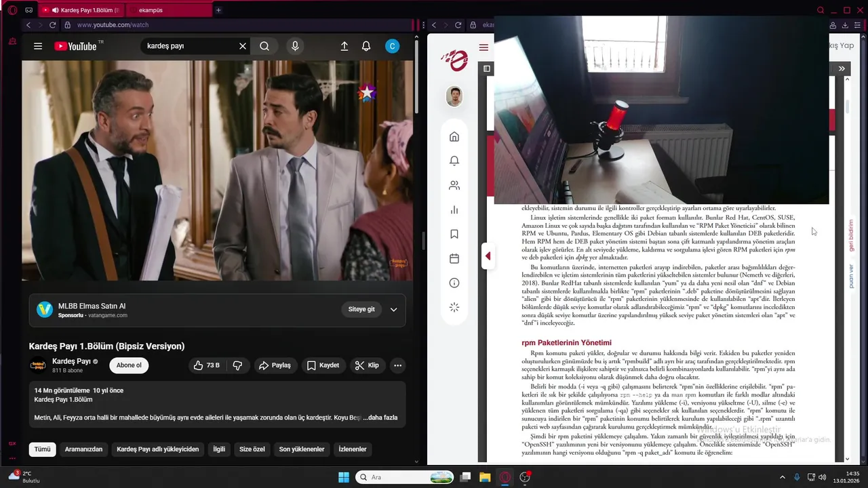Run search with the magnifier button
Image resolution: width=868 pixels, height=488 pixels.
click(x=264, y=46)
